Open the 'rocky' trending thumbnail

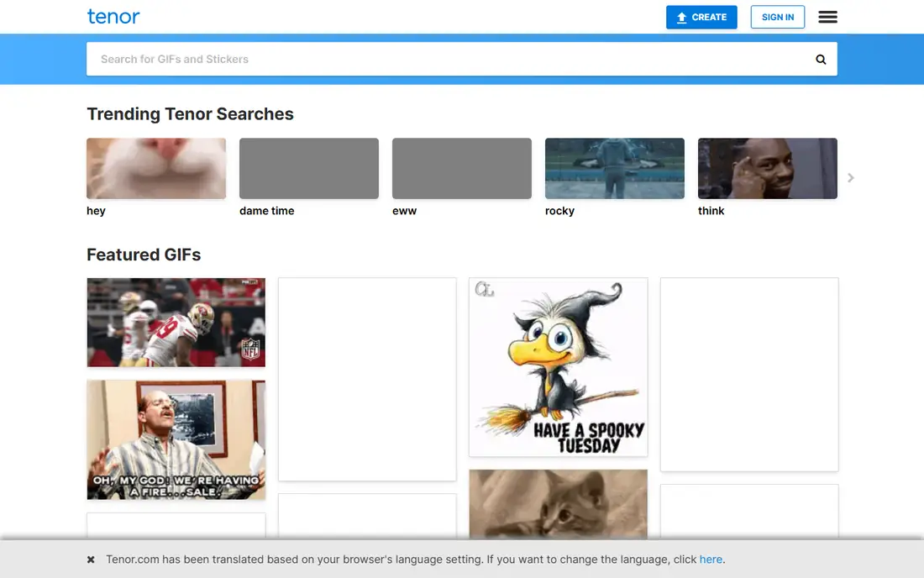pos(615,169)
